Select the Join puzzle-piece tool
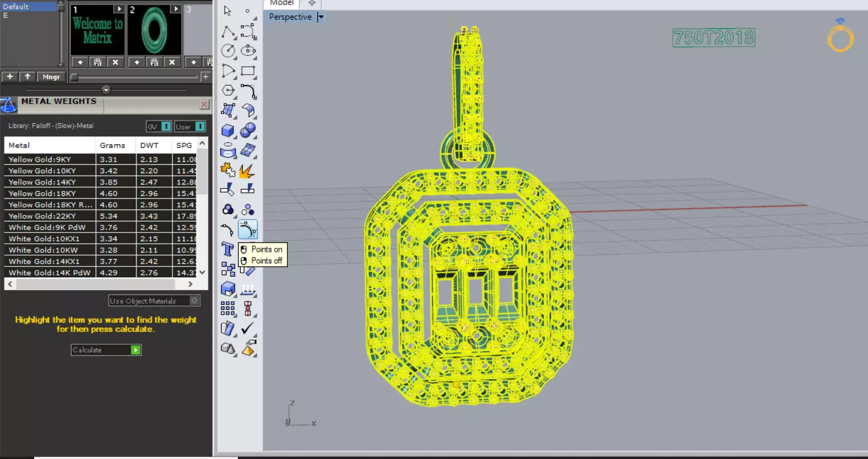868x459 pixels. click(228, 170)
